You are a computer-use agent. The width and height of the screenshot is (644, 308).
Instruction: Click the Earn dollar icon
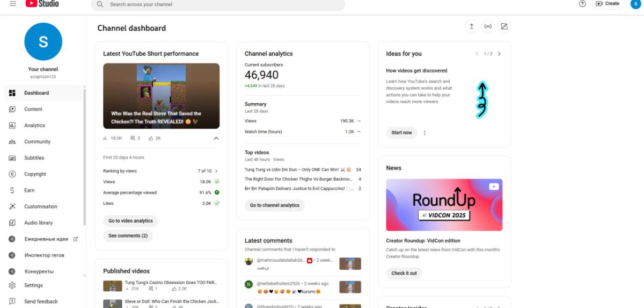pos(12,190)
